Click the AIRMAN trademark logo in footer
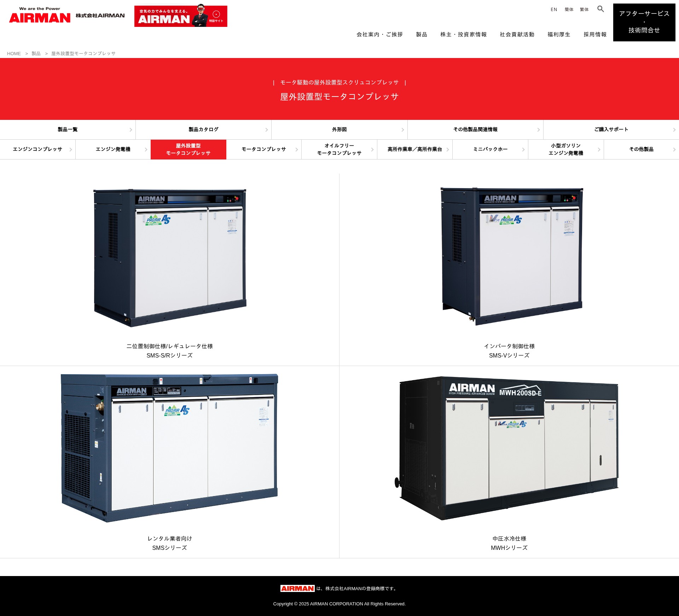Screen dimensions: 679x616 point(297,588)
